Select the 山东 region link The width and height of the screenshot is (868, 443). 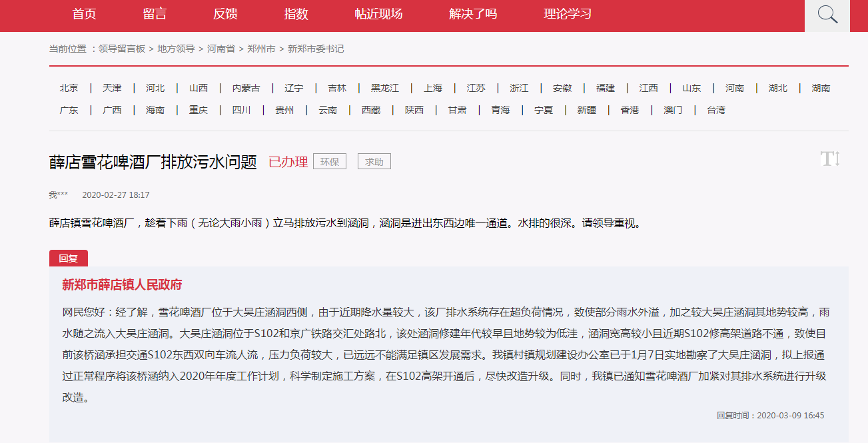click(692, 88)
